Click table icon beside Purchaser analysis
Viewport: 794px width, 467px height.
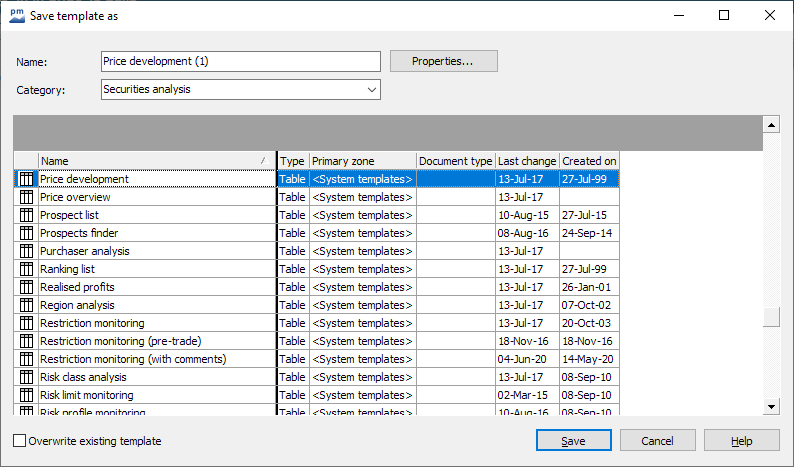pyautogui.click(x=26, y=251)
